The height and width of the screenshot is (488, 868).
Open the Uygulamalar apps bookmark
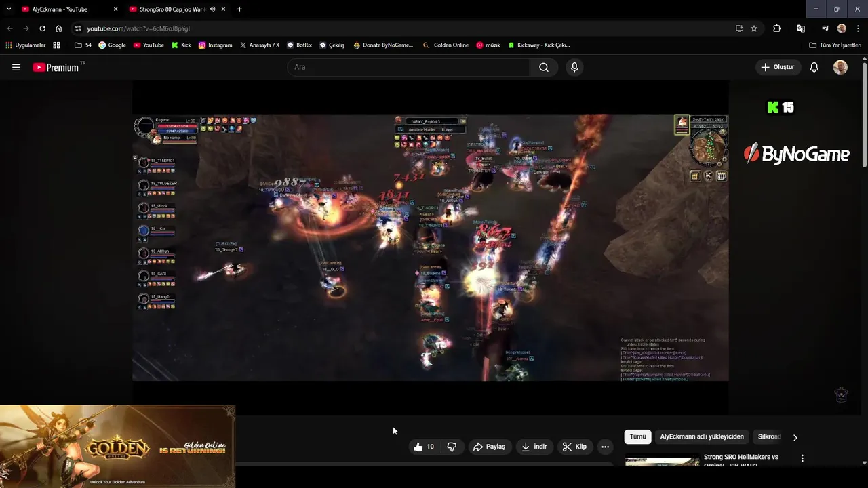(25, 45)
